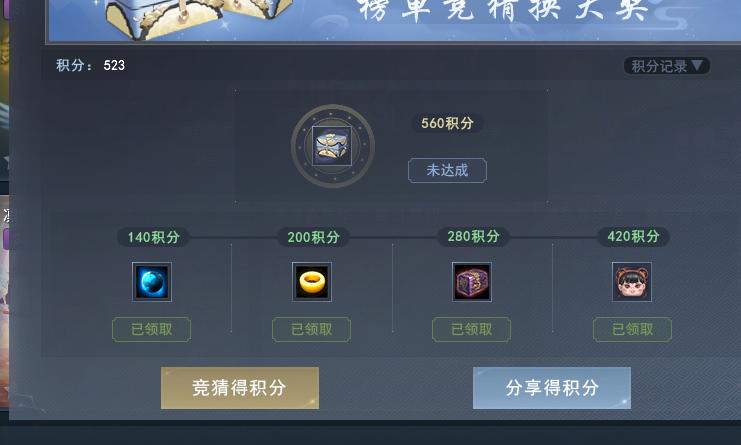The width and height of the screenshot is (741, 445).
Task: Select the purple ornate chest reward icon
Action: pos(472,282)
